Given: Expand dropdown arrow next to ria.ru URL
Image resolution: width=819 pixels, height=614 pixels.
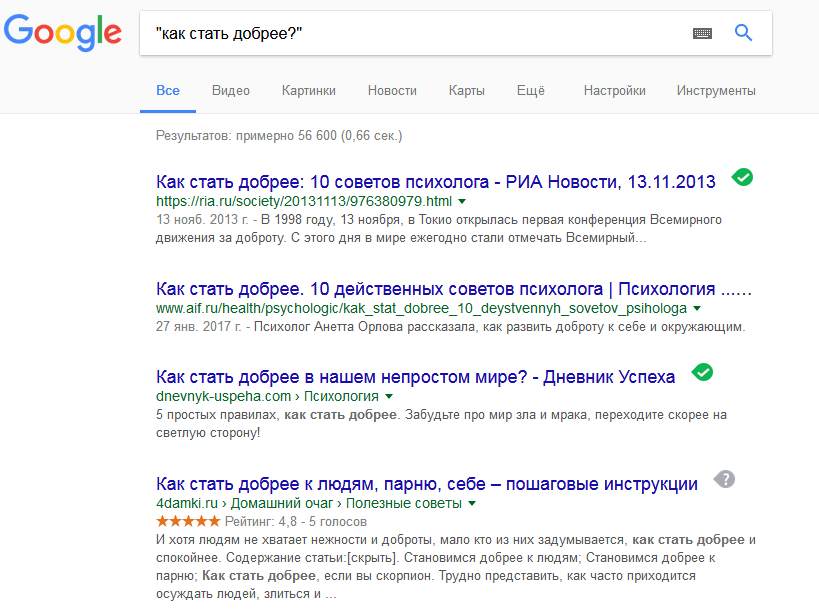Looking at the screenshot, I should coord(462,202).
